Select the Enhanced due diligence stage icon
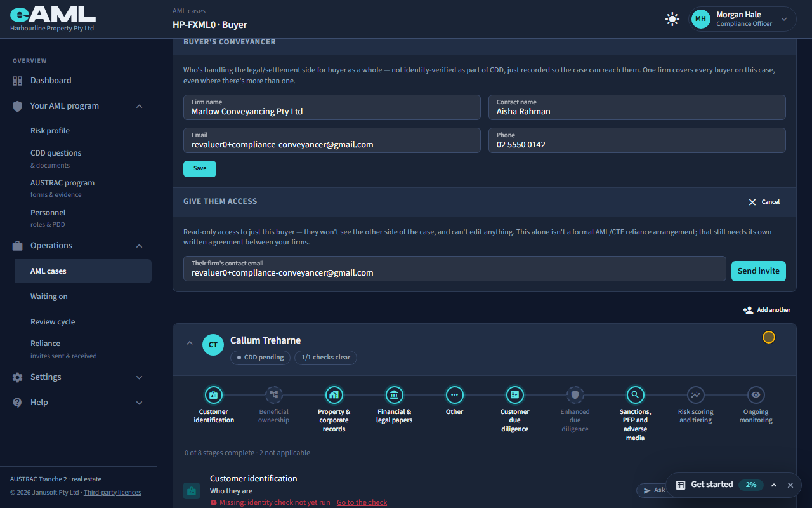This screenshot has width=812, height=508. (x=575, y=395)
